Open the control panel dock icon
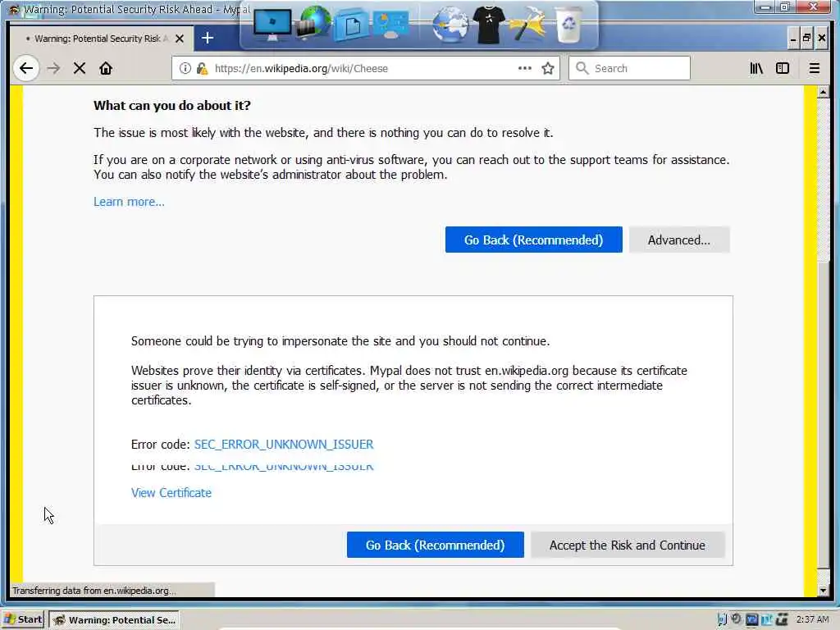The height and width of the screenshot is (630, 840). [x=390, y=25]
